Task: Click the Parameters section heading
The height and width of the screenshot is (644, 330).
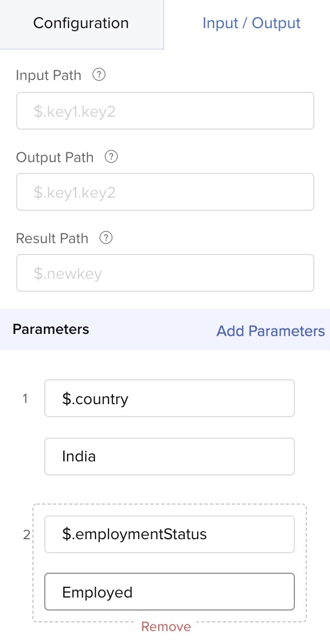Action: tap(51, 330)
